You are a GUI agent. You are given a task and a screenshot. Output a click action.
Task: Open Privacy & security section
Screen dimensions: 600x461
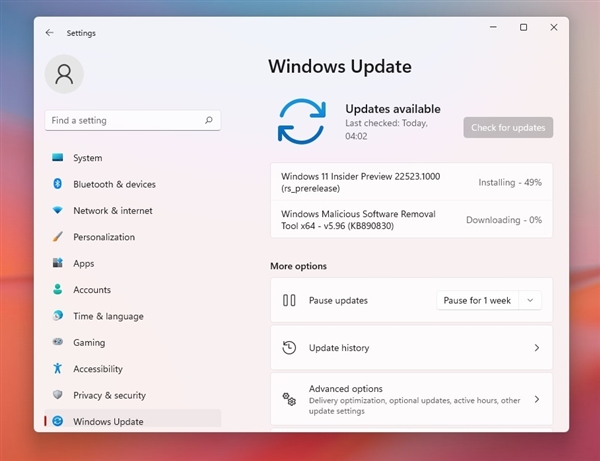point(109,395)
